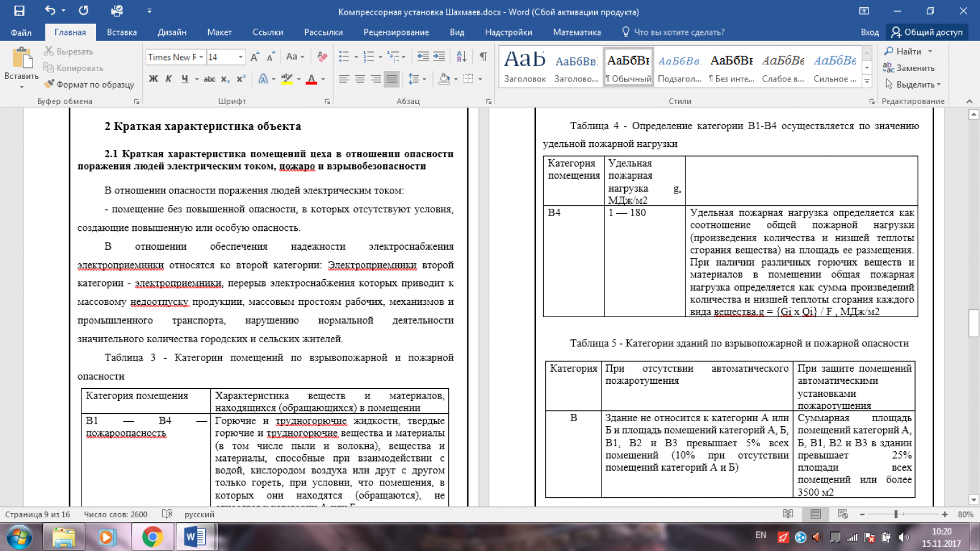Open Google Chrome from the taskbar

(152, 538)
